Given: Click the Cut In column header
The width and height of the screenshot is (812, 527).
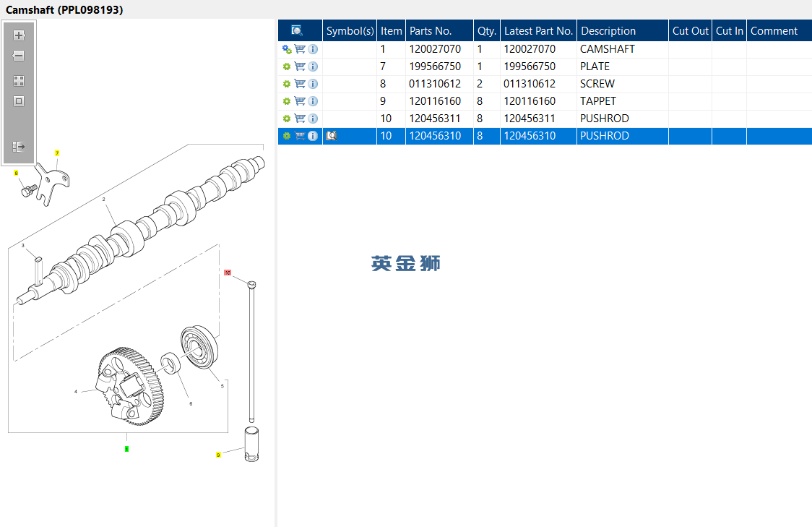Looking at the screenshot, I should [x=729, y=30].
